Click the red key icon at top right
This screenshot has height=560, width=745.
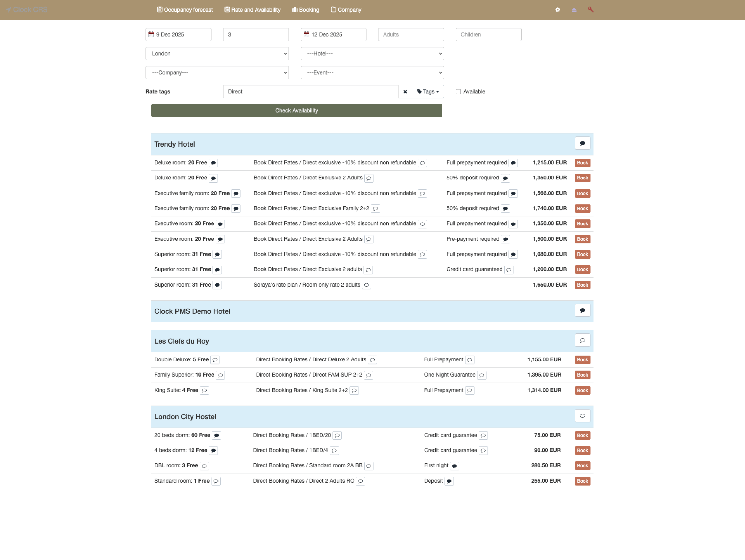pos(590,10)
